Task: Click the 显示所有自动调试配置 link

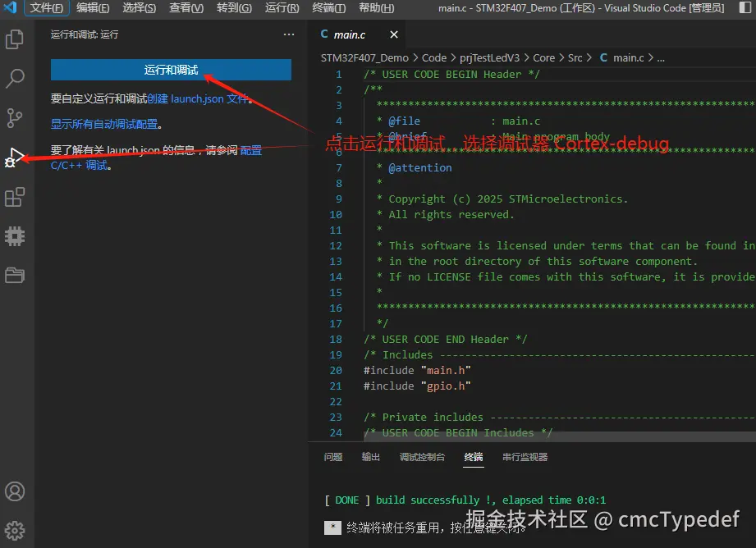Action: (x=104, y=125)
